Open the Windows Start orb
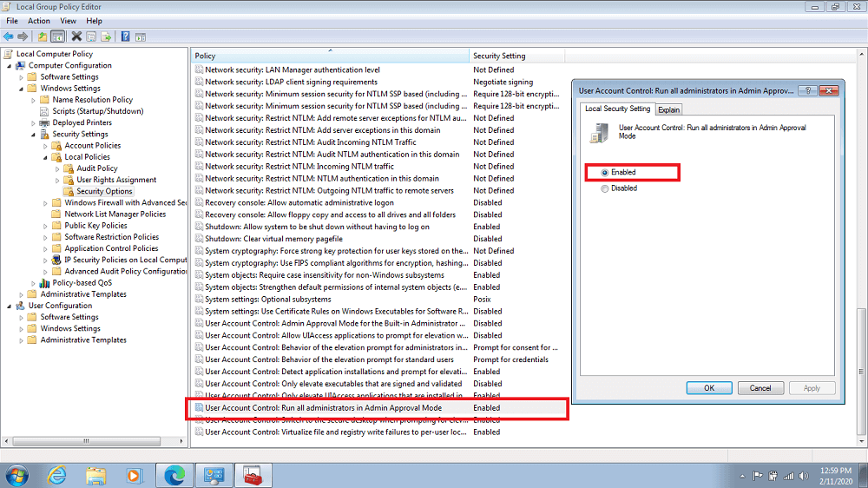The image size is (868, 488). point(17,476)
